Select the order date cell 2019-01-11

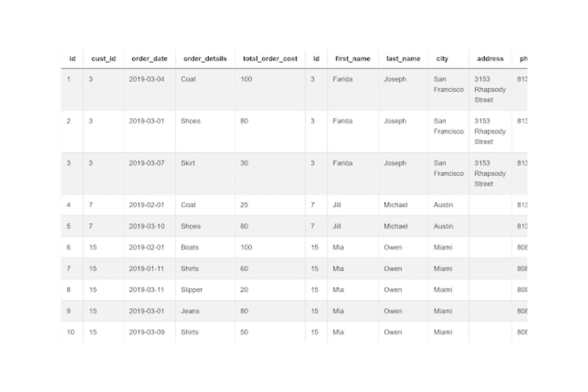tap(147, 269)
